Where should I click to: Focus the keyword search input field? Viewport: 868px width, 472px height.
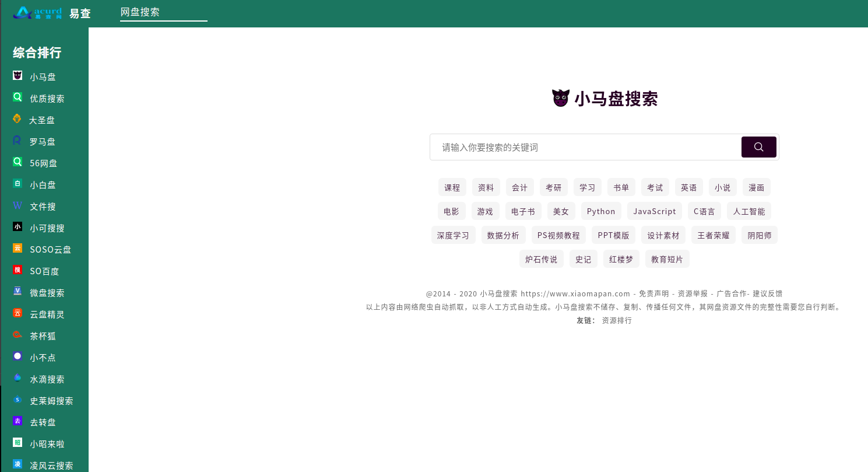coord(586,147)
